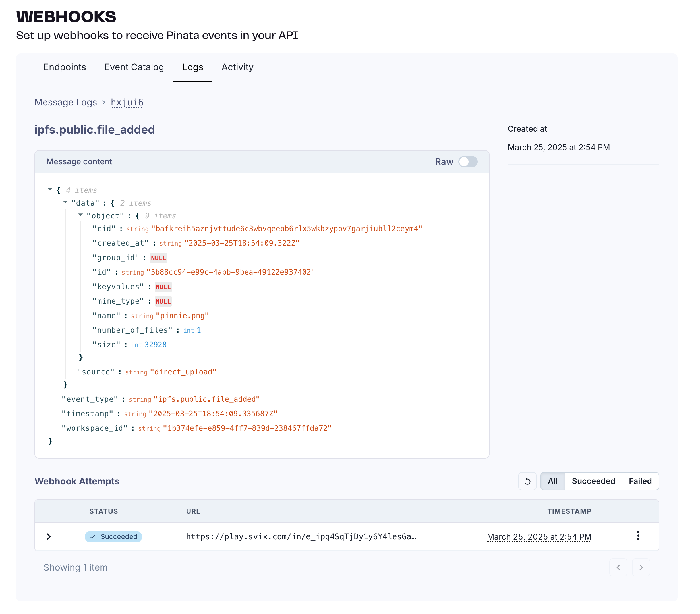Click the breadcrumb chevron separator
700x614 pixels.
click(104, 102)
